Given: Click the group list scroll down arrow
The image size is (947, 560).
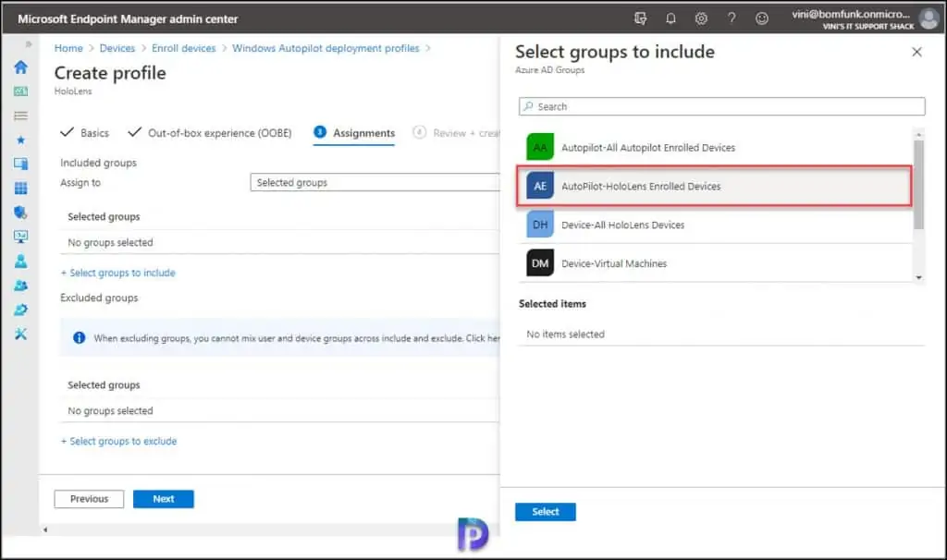Looking at the screenshot, I should click(918, 277).
